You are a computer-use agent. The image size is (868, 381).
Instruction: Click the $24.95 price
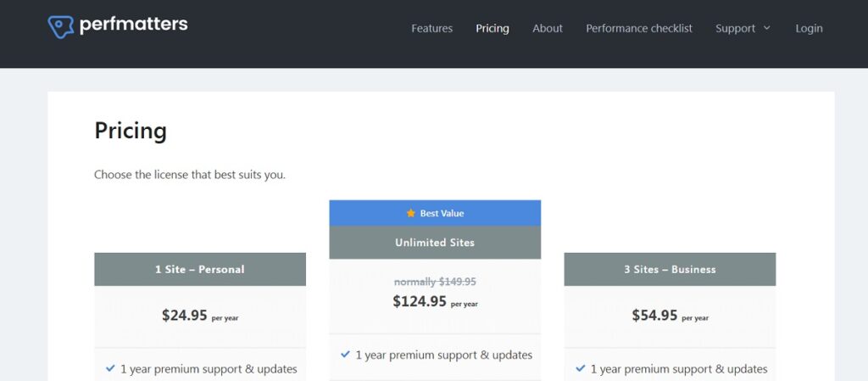pyautogui.click(x=184, y=316)
